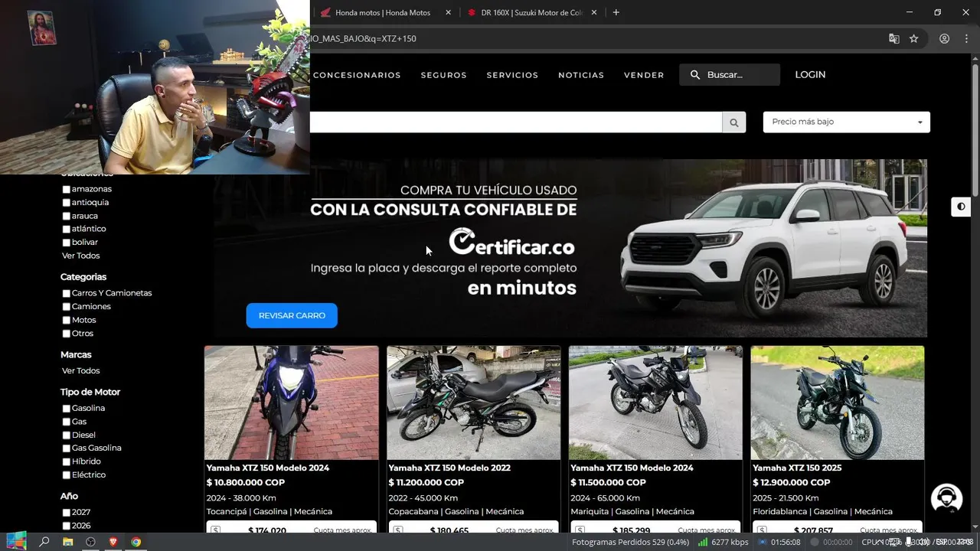Click the REVISAR CARRO button
The image size is (980, 551).
[x=292, y=315]
